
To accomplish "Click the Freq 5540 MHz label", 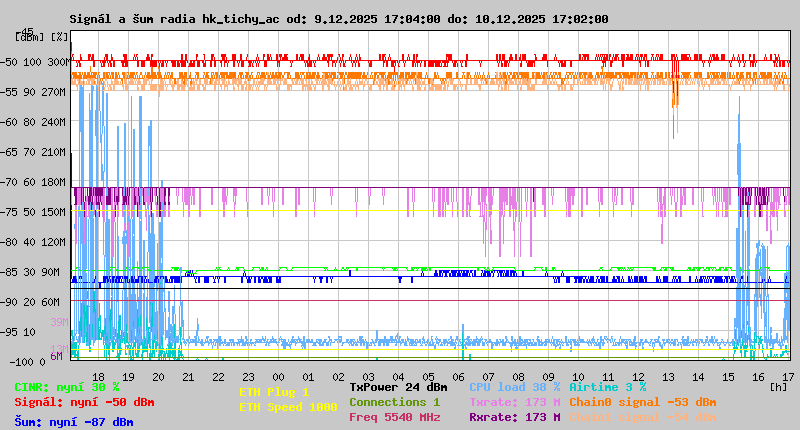I will pyautogui.click(x=394, y=418).
